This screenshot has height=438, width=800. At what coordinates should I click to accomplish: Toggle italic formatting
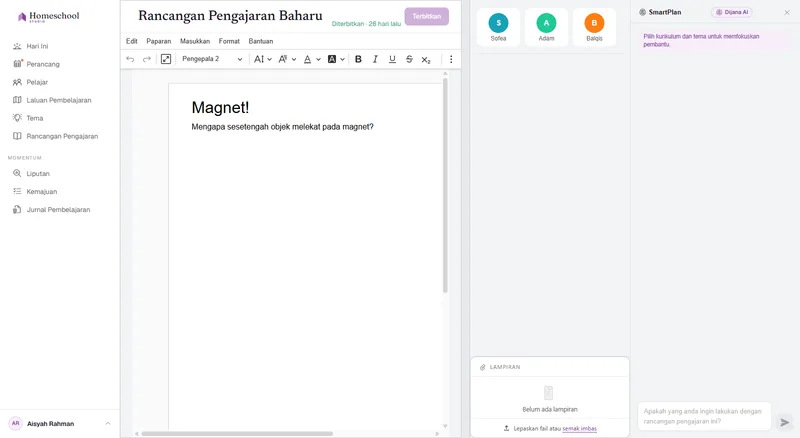pos(375,59)
